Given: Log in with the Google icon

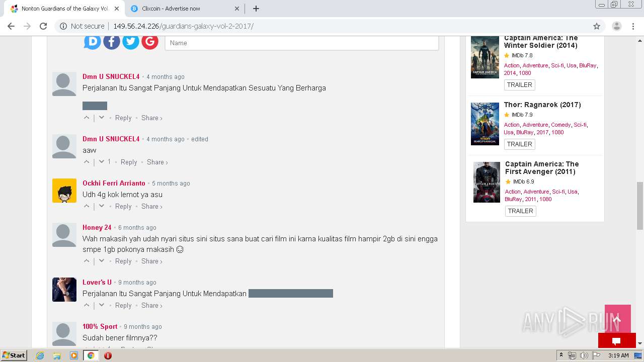Looking at the screenshot, I should pyautogui.click(x=150, y=41).
